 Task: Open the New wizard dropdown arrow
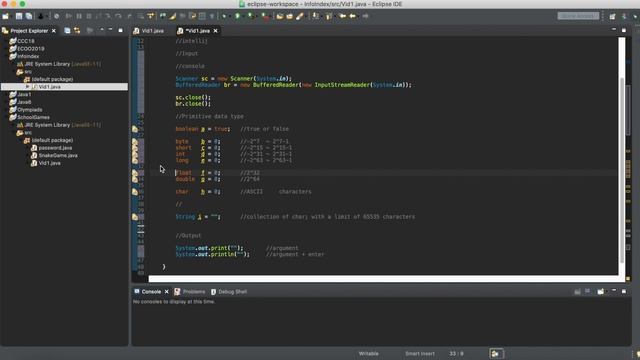11,16
